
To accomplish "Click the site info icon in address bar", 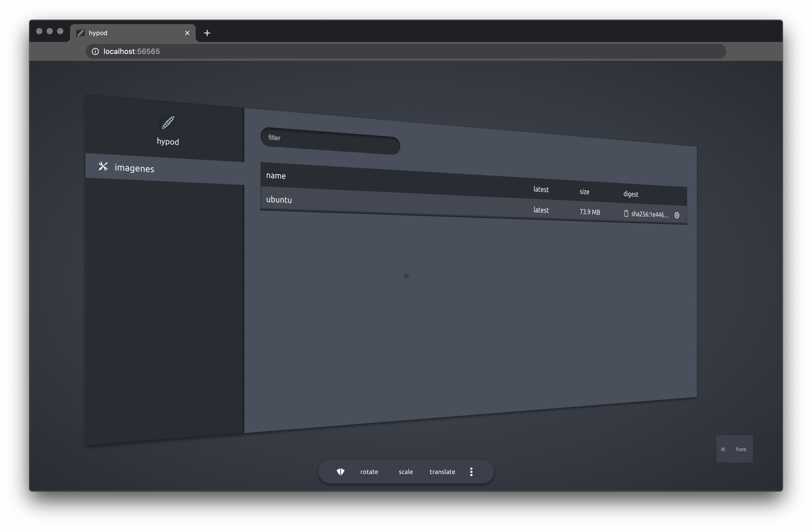I will 95,51.
